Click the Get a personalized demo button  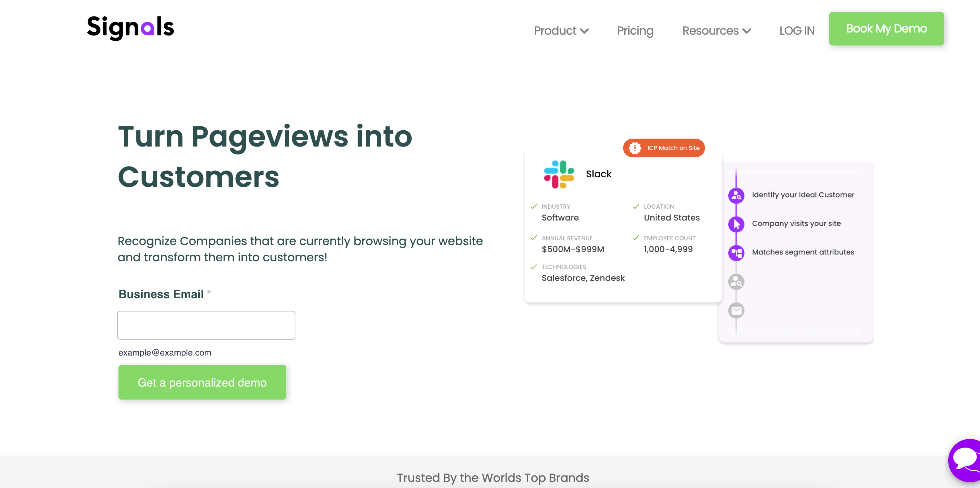202,382
